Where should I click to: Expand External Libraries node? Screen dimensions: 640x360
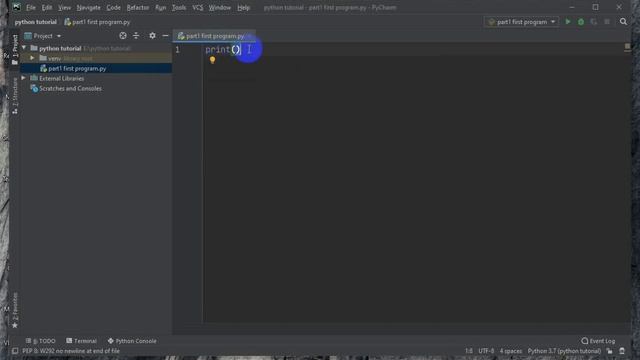pyautogui.click(x=24, y=78)
